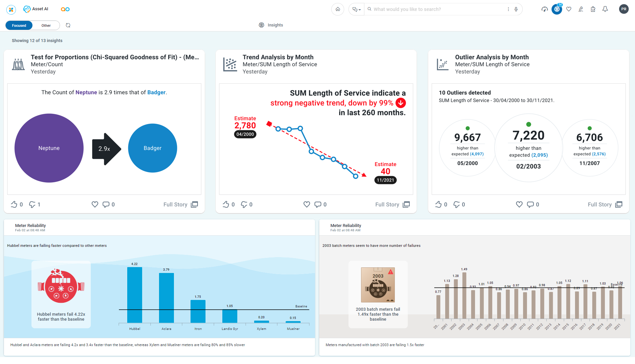Switch to the Other tab
The height and width of the screenshot is (364, 635).
(x=46, y=25)
